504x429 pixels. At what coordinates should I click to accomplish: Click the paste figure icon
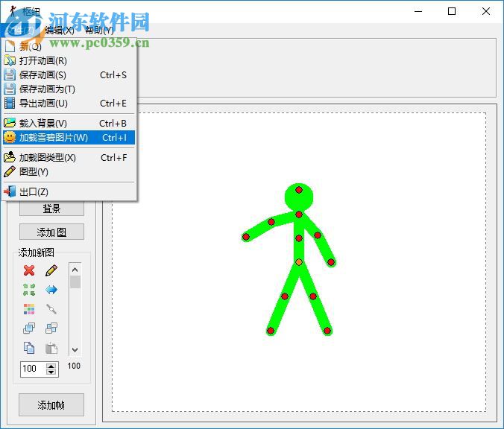[x=51, y=348]
